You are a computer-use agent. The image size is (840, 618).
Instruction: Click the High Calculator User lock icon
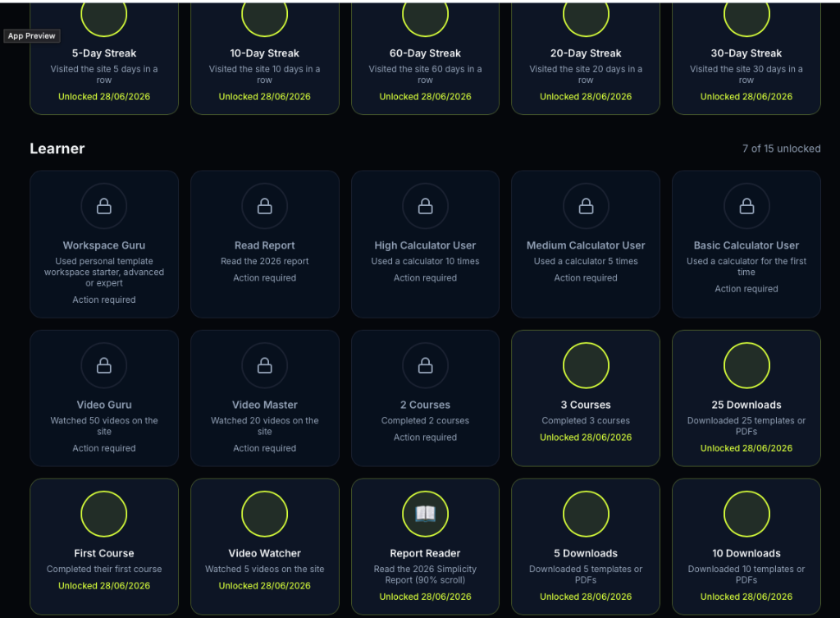pyautogui.click(x=426, y=206)
